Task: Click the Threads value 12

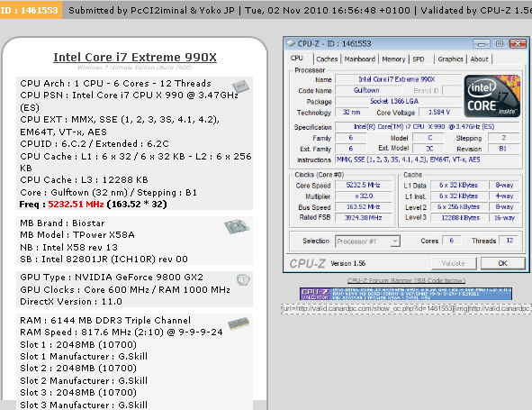Action: click(509, 241)
